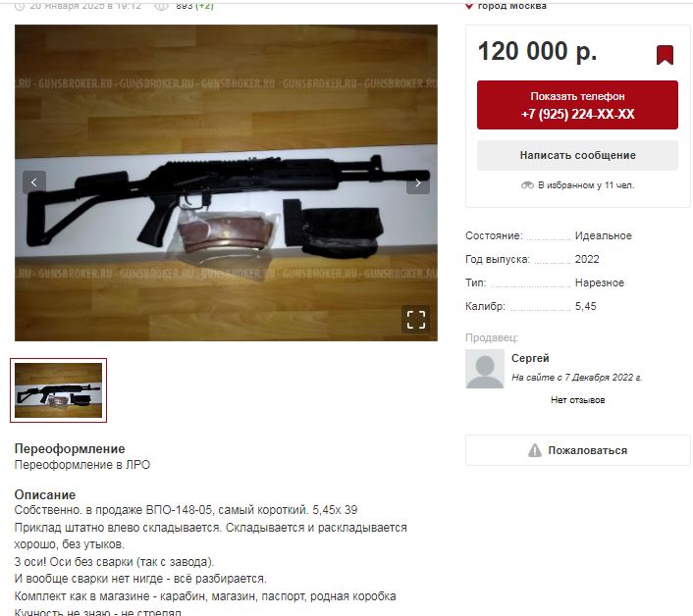693x616 pixels.
Task: Click the warning triangle icon in complaint button
Action: click(x=534, y=450)
